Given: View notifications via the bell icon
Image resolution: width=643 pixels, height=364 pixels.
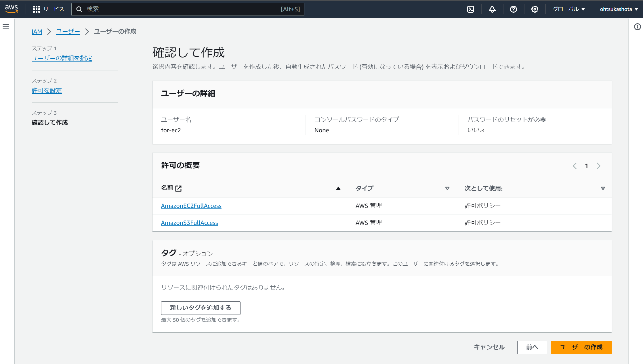Looking at the screenshot, I should [492, 9].
